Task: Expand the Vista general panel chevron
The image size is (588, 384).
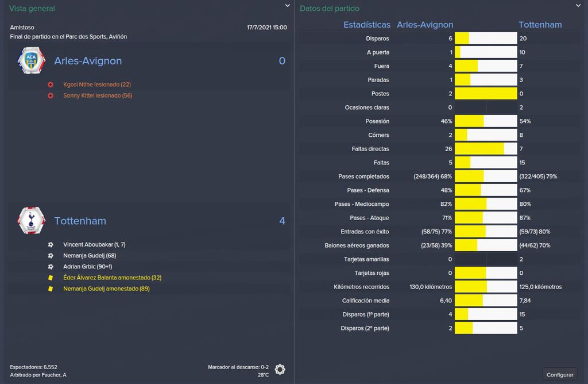Action: (287, 6)
